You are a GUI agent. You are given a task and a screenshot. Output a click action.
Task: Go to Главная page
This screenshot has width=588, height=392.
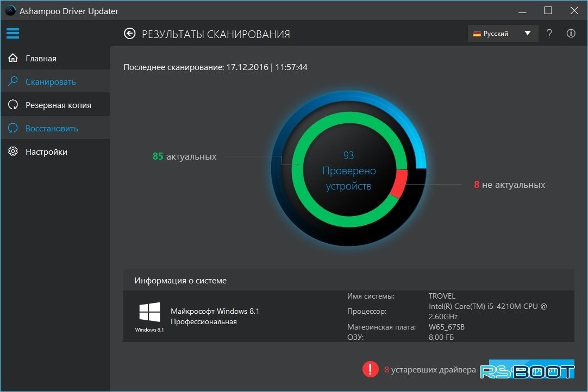pyautogui.click(x=55, y=58)
